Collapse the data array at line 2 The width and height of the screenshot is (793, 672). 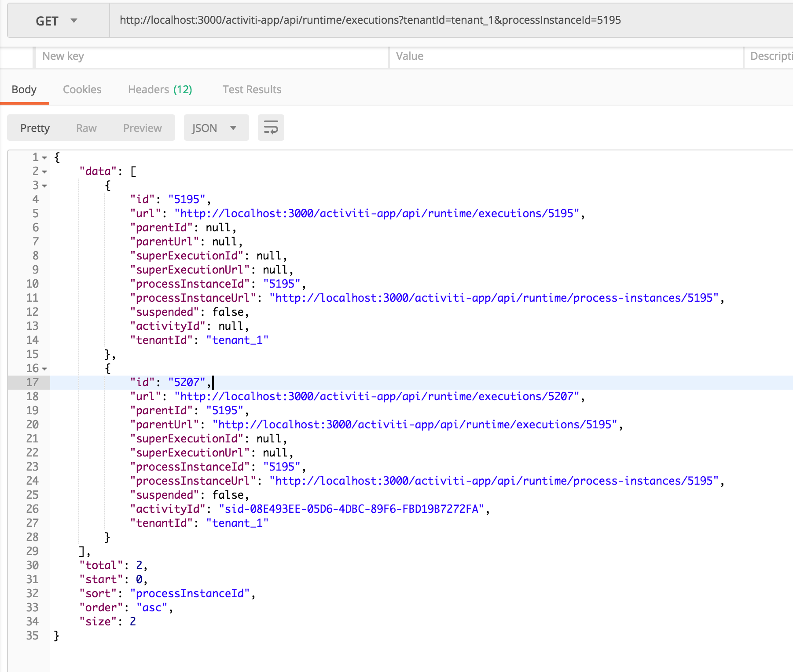tap(44, 172)
